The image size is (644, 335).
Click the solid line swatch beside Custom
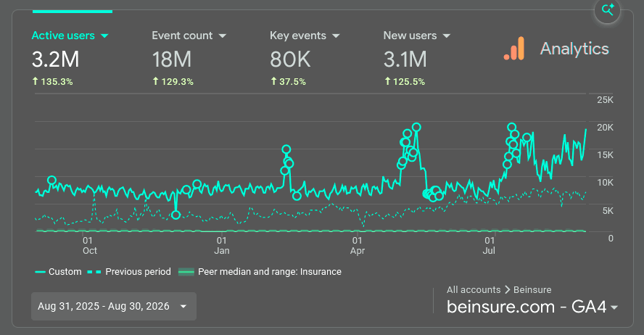coord(41,272)
